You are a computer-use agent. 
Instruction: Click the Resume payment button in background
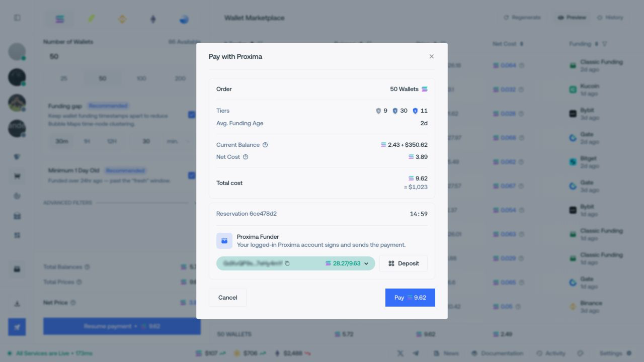pos(122,326)
